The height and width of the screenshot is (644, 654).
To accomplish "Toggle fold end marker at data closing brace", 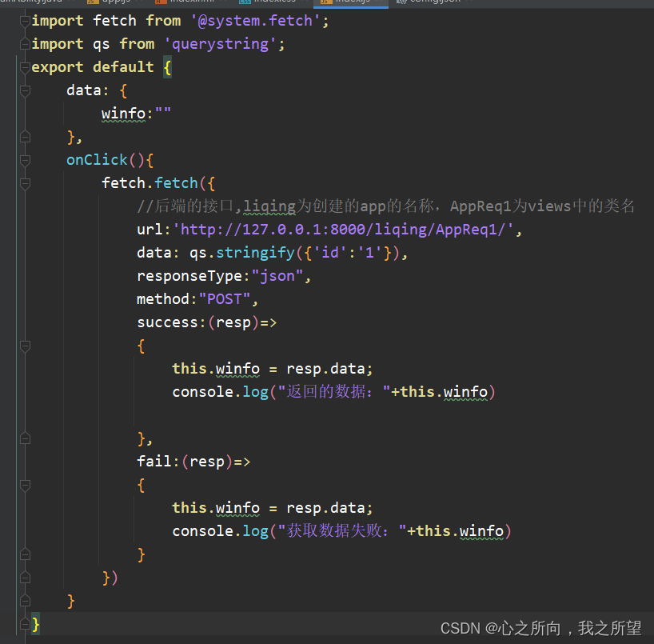I will point(25,137).
